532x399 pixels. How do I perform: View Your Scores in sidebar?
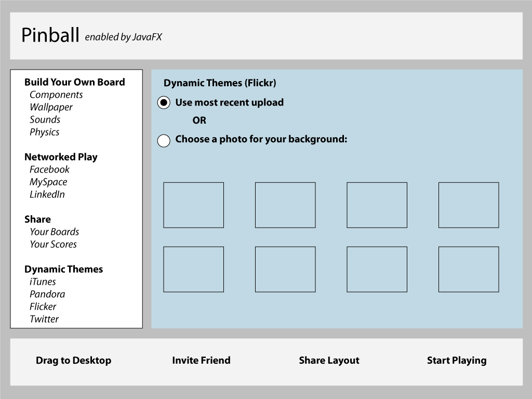click(x=53, y=244)
